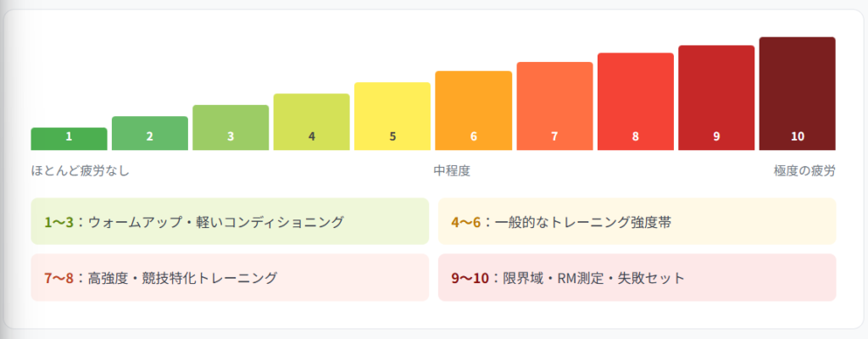868x339 pixels.
Task: Choose the light green bar 3
Action: pos(231,127)
